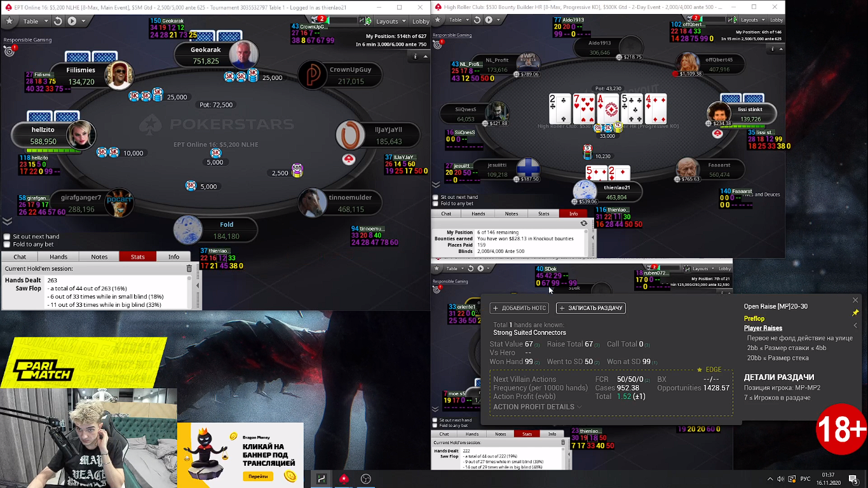Viewport: 868px width, 488px height.
Task: Open tournament info icon in High Roller Club window
Action: pos(773,49)
